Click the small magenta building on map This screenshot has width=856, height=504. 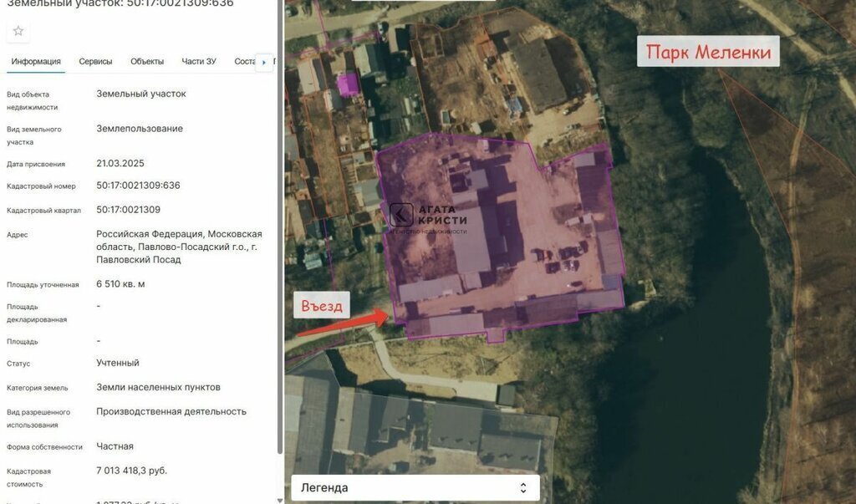click(x=348, y=85)
